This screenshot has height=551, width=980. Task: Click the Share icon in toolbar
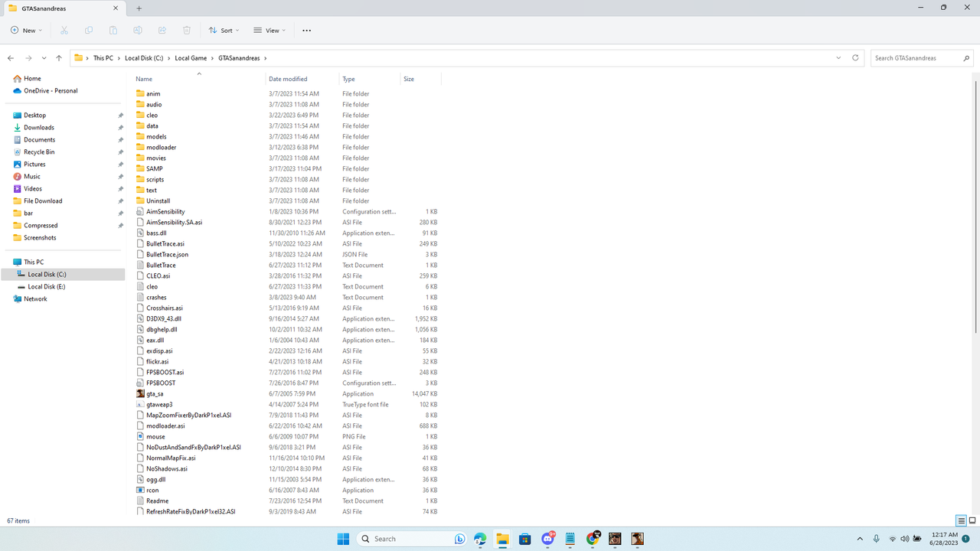coord(162,31)
